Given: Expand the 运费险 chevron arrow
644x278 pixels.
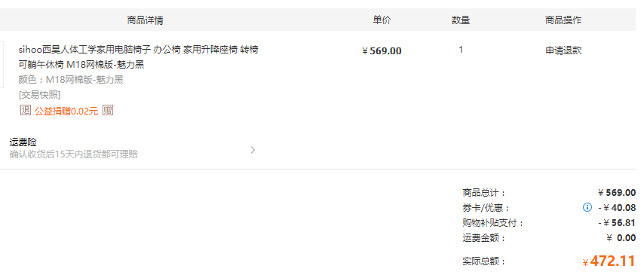Looking at the screenshot, I should click(253, 150).
